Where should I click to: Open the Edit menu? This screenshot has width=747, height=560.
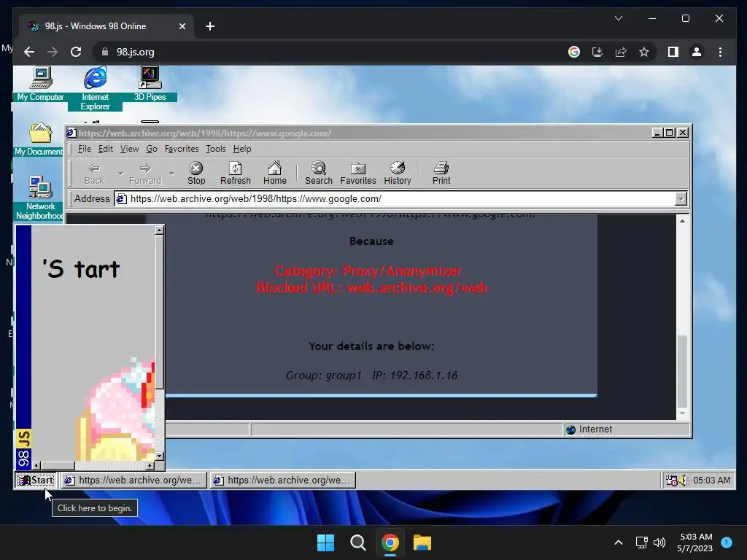106,149
